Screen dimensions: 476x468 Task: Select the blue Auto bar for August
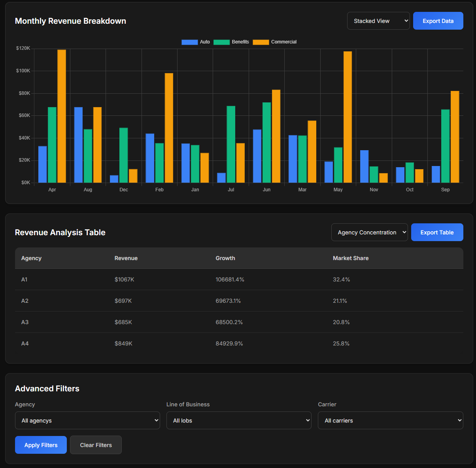pyautogui.click(x=78, y=145)
